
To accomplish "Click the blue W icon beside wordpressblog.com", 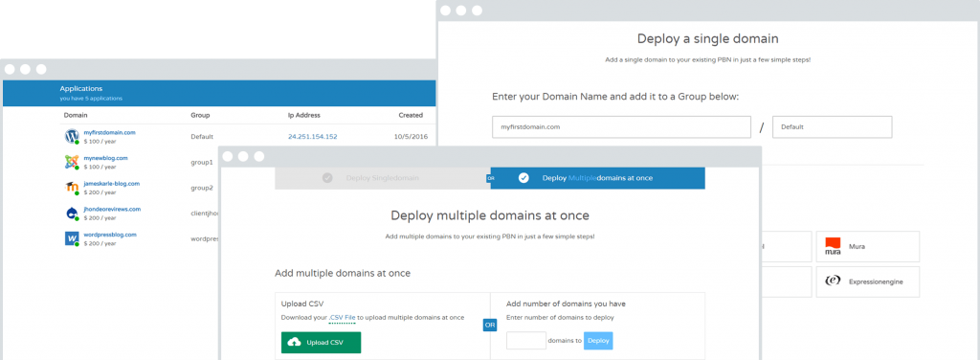I will (71, 238).
